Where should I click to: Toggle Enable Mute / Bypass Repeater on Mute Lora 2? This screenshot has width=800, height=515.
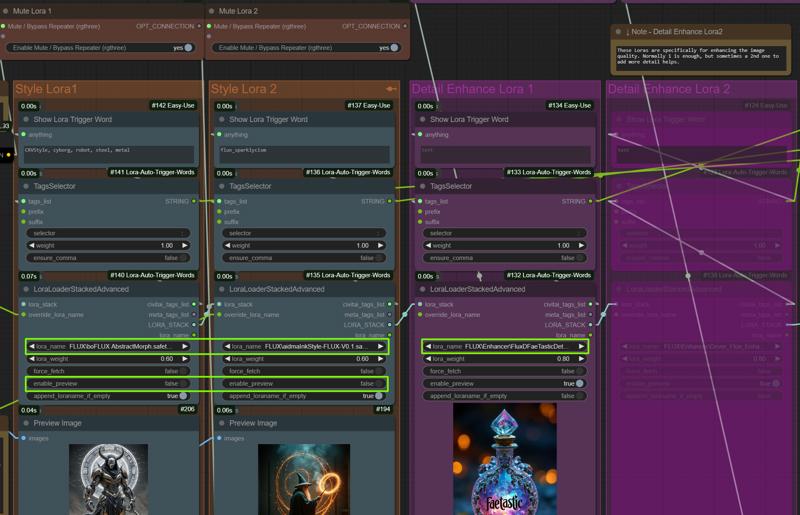click(x=306, y=47)
